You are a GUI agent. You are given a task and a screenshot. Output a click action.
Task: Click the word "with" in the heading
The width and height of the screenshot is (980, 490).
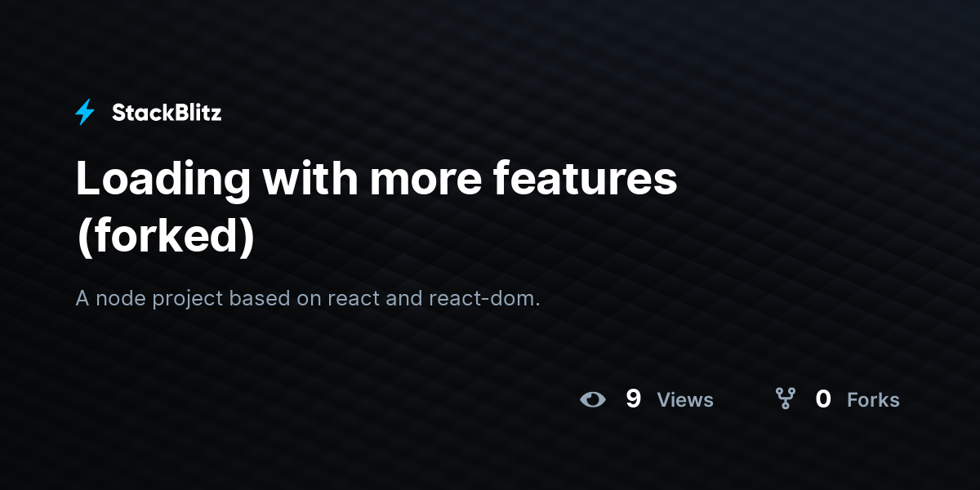310,179
